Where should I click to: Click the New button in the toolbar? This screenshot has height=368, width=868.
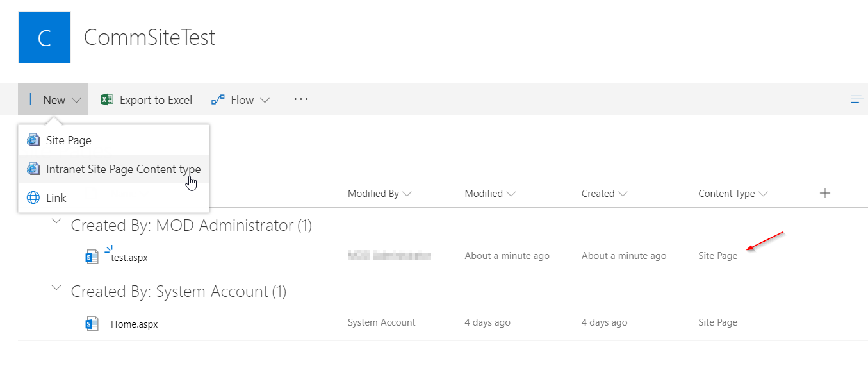[53, 99]
